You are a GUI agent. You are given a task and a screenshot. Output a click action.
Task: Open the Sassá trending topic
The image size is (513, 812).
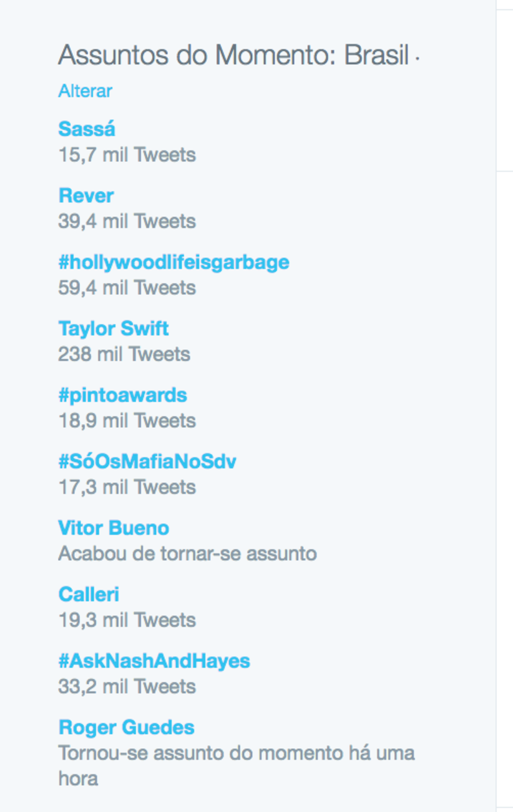pyautogui.click(x=87, y=129)
